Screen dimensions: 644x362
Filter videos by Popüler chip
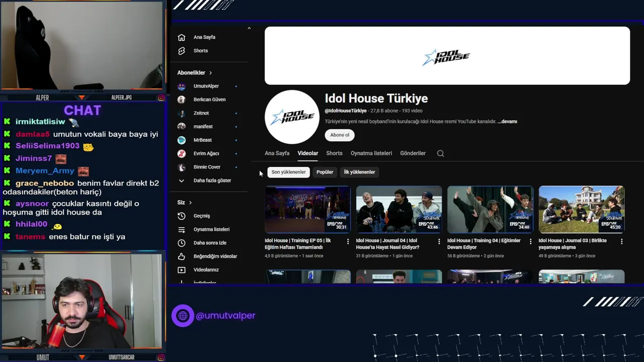point(325,172)
